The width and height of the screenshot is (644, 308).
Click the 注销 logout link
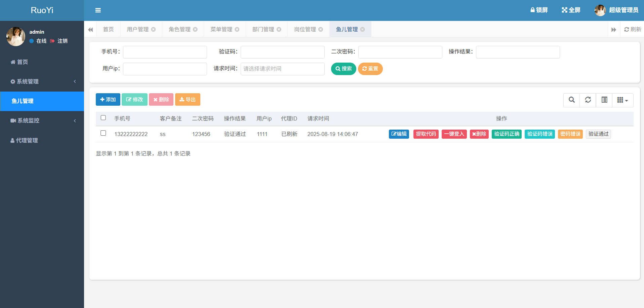point(59,41)
